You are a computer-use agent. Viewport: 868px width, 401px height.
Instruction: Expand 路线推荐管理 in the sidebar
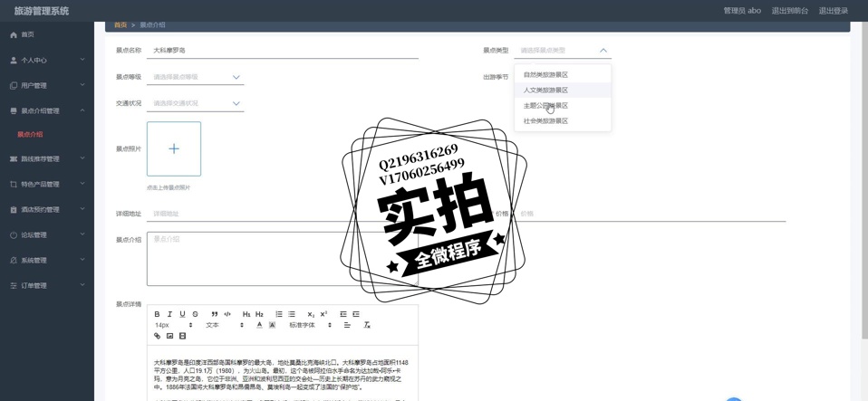click(46, 158)
